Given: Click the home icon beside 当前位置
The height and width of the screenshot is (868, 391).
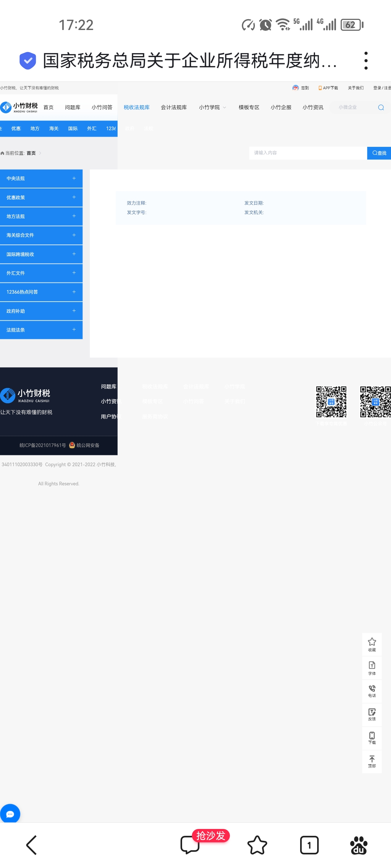Looking at the screenshot, I should 3,153.
